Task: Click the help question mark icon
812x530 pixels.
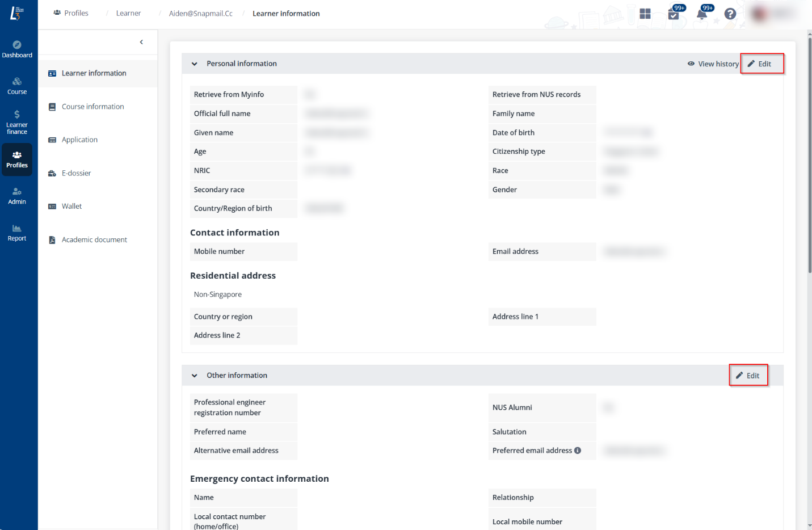Action: coord(730,13)
